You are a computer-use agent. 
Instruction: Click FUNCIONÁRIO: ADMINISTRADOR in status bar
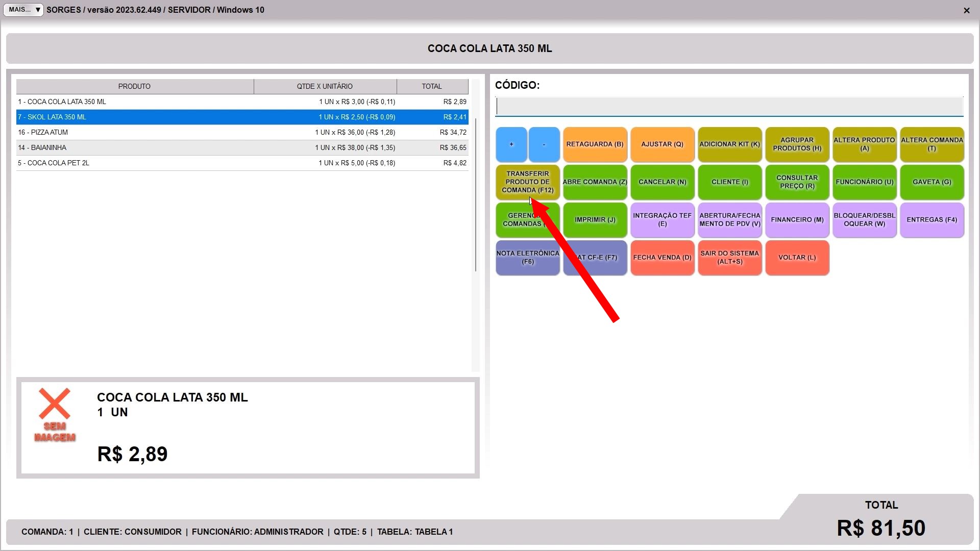tap(258, 532)
